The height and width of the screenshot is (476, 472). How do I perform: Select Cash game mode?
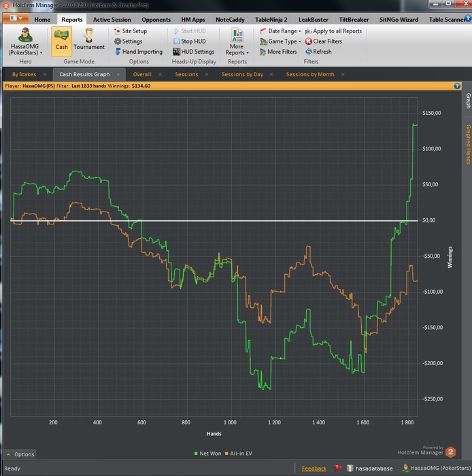[x=62, y=41]
